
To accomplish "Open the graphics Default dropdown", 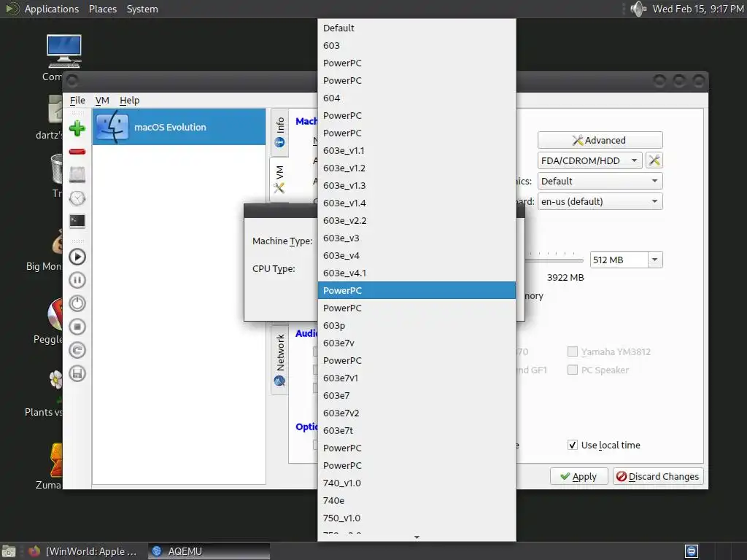I will coord(600,181).
